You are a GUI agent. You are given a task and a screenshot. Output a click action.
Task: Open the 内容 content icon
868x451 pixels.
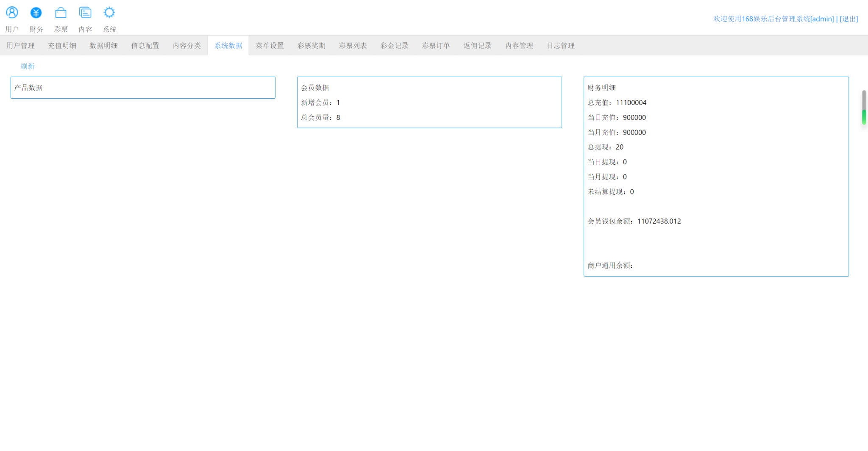[x=85, y=13]
